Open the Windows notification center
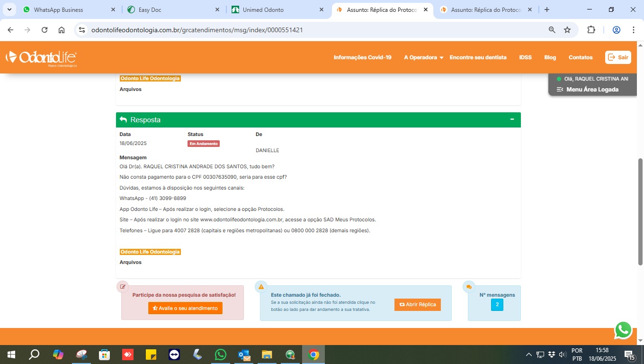 pyautogui.click(x=630, y=355)
